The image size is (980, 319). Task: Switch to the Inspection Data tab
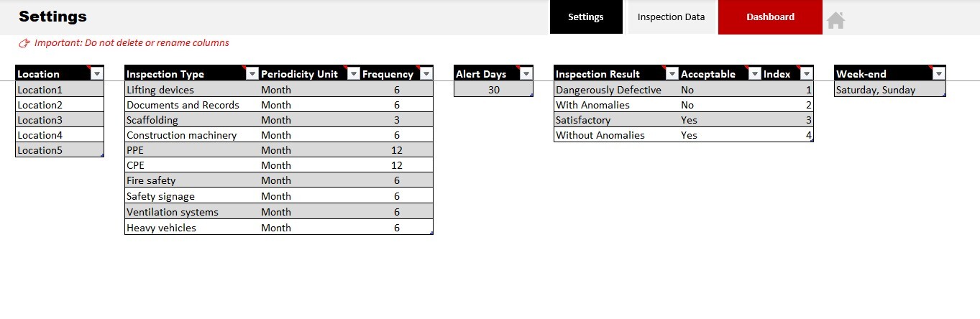click(671, 17)
